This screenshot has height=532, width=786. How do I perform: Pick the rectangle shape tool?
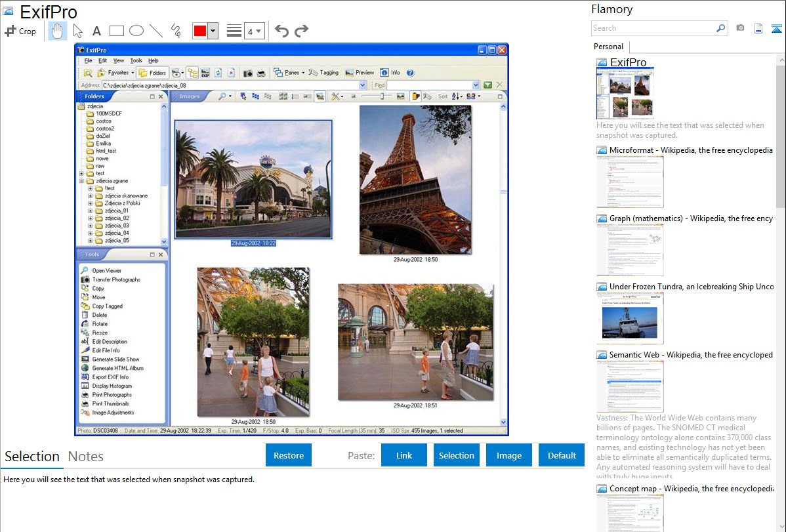click(x=116, y=31)
